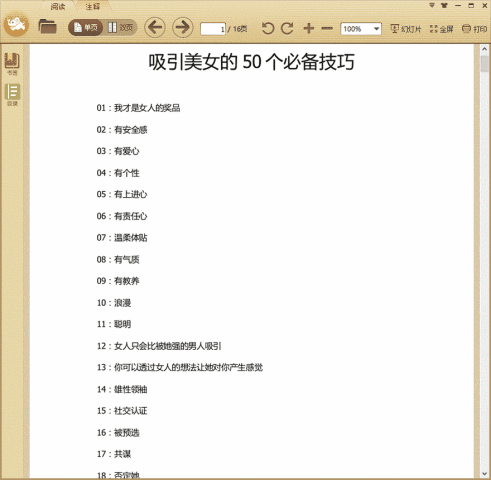Enter fullscreen mode (全屏)

(x=441, y=29)
